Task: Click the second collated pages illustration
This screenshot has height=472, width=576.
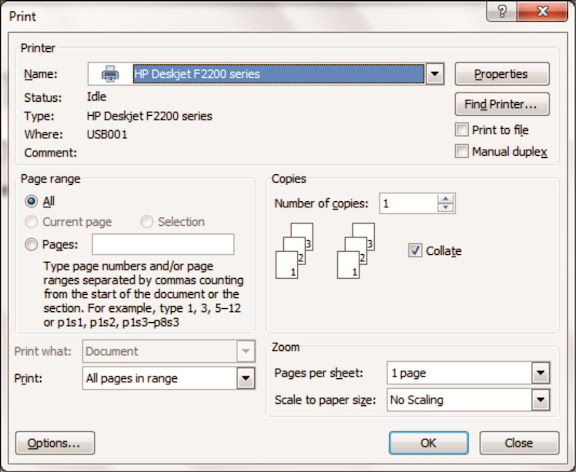Action: pyautogui.click(x=356, y=251)
